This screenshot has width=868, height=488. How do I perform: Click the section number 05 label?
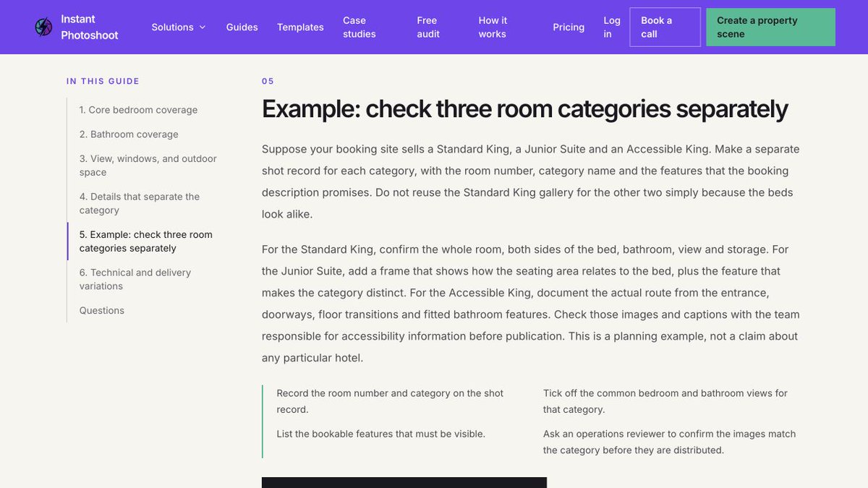[x=268, y=81]
